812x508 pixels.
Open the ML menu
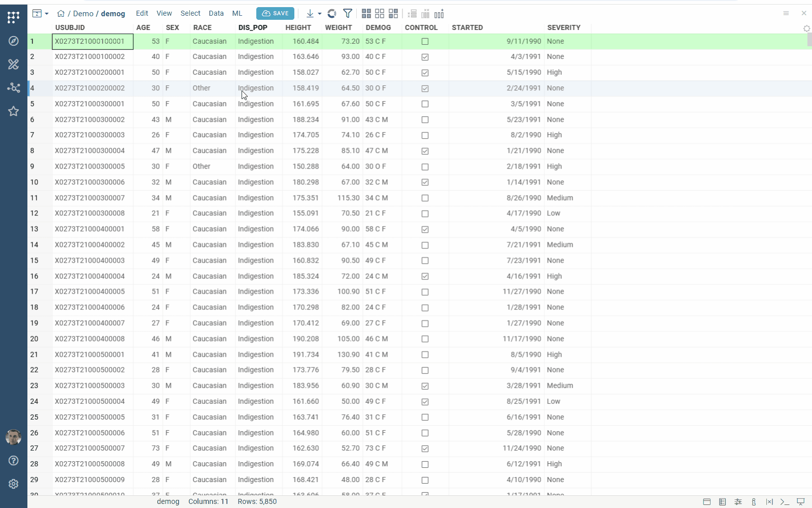click(237, 13)
